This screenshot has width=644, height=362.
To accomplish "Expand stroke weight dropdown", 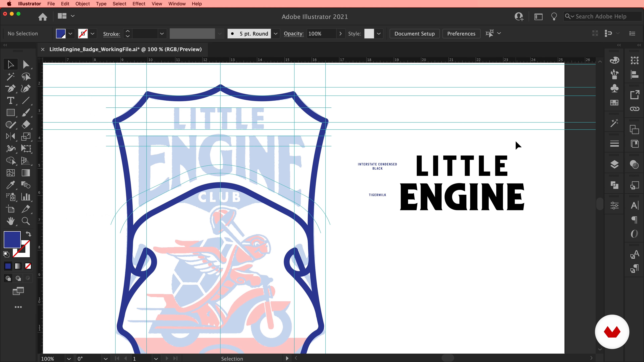I will 162,34.
